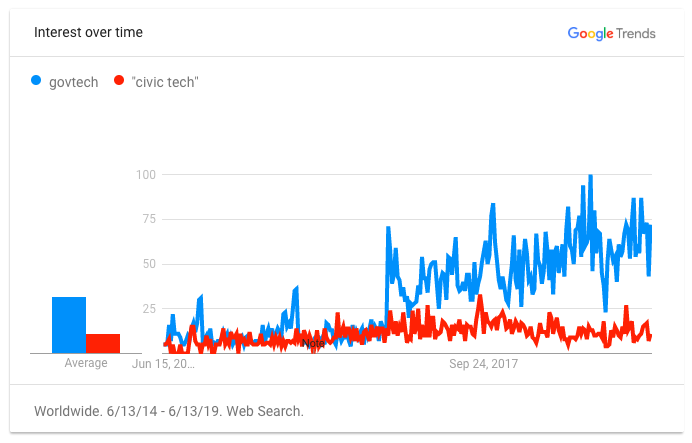Click the 75 y-axis label
The height and width of the screenshot is (443, 692).
click(x=150, y=220)
